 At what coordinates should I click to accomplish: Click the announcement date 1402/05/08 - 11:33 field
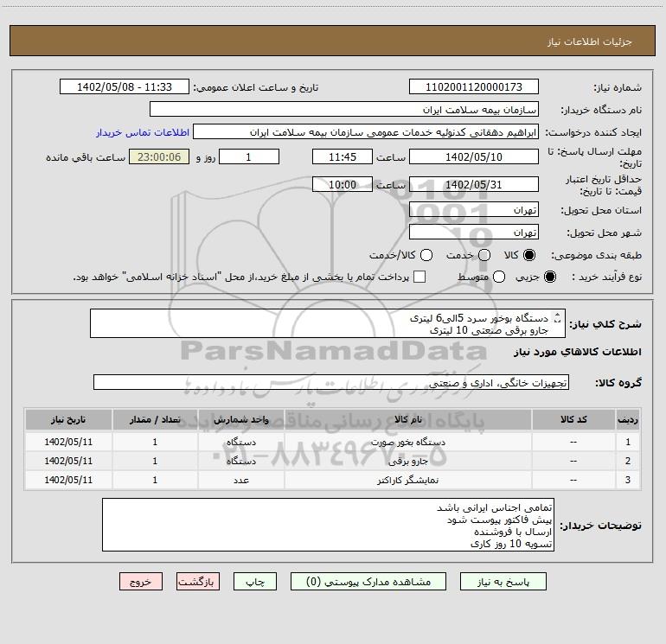pos(125,86)
